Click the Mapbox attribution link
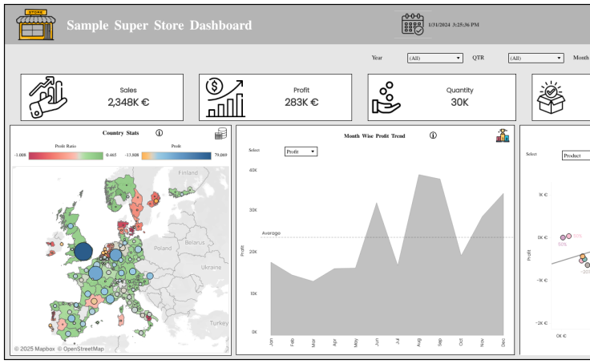The width and height of the screenshot is (590, 364). tap(34, 349)
